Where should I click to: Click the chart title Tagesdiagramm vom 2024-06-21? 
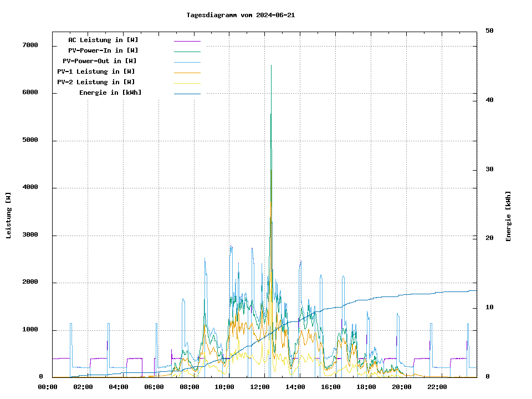click(241, 16)
